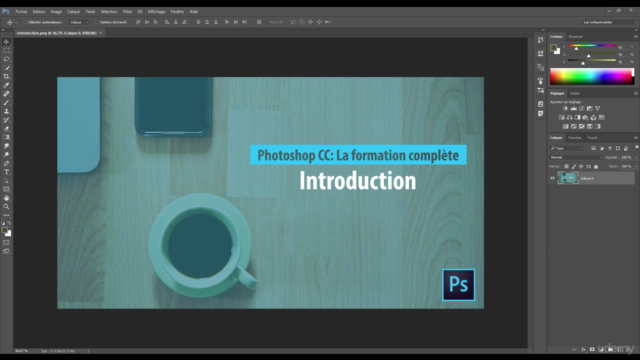This screenshot has width=640, height=360.
Task: Toggle lock transparent pixels
Action: pos(566,167)
